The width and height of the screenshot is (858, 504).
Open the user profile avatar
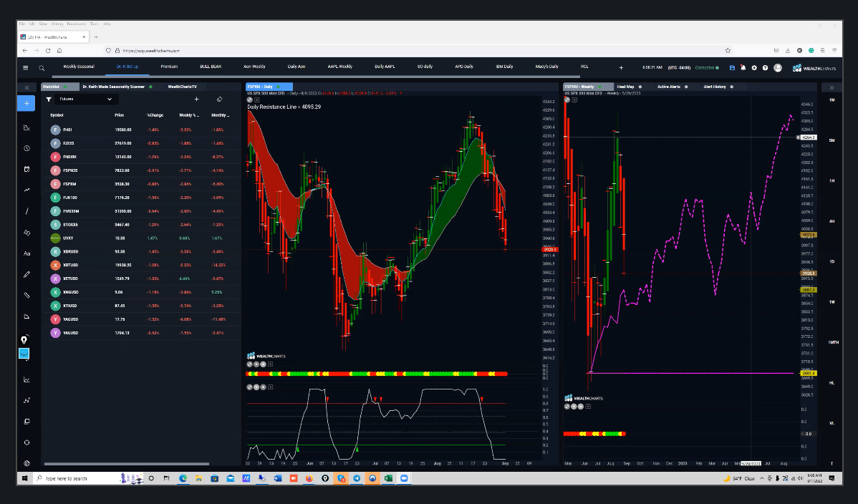778,68
